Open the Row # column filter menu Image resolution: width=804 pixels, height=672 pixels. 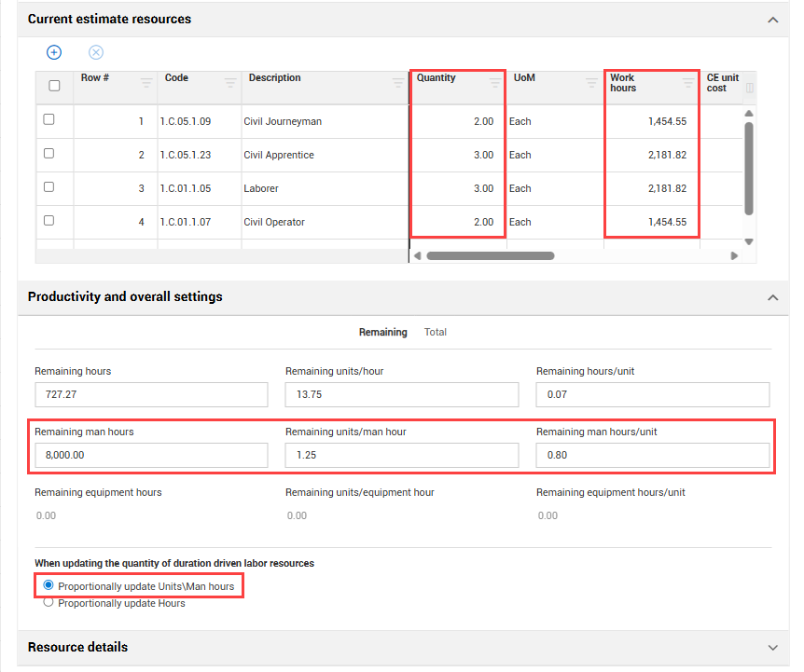coord(146,84)
